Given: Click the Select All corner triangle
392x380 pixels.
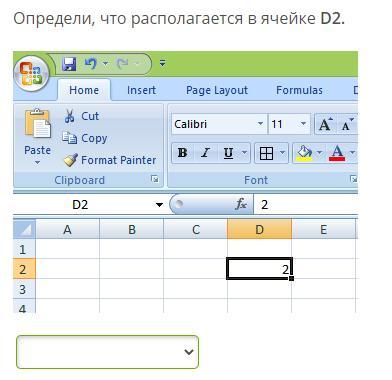Looking at the screenshot, I should [25, 229].
